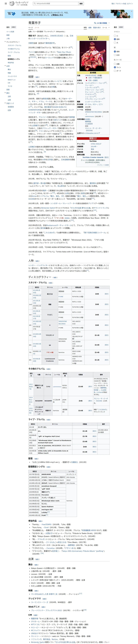Viewport: 138px width, 644px height.
Task: Select 自動 color mode
Action: click(115, 64)
